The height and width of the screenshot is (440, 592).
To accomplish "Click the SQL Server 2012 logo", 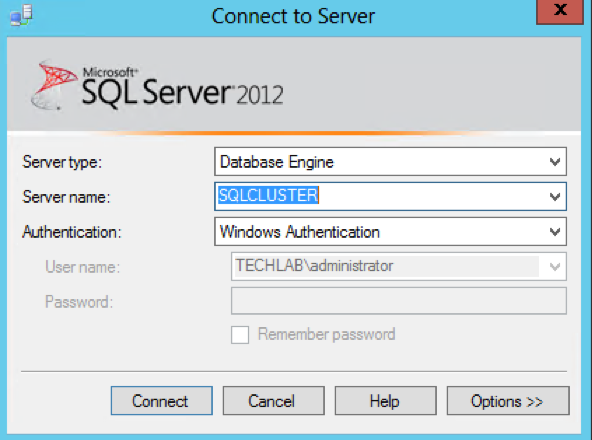I will 157,86.
